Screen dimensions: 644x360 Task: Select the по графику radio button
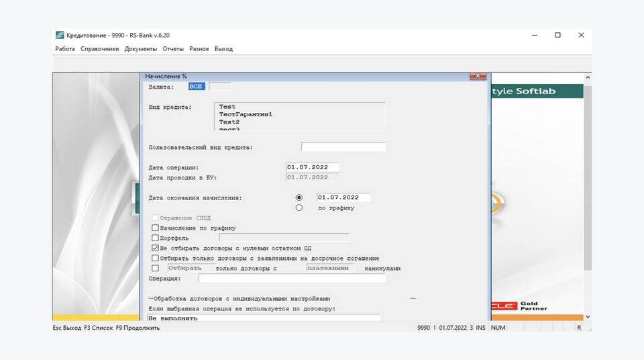pyautogui.click(x=299, y=208)
